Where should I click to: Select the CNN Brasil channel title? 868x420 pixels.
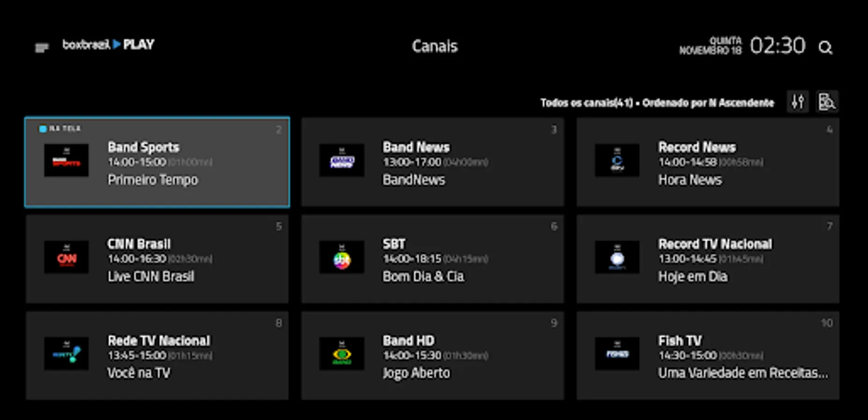pos(139,244)
